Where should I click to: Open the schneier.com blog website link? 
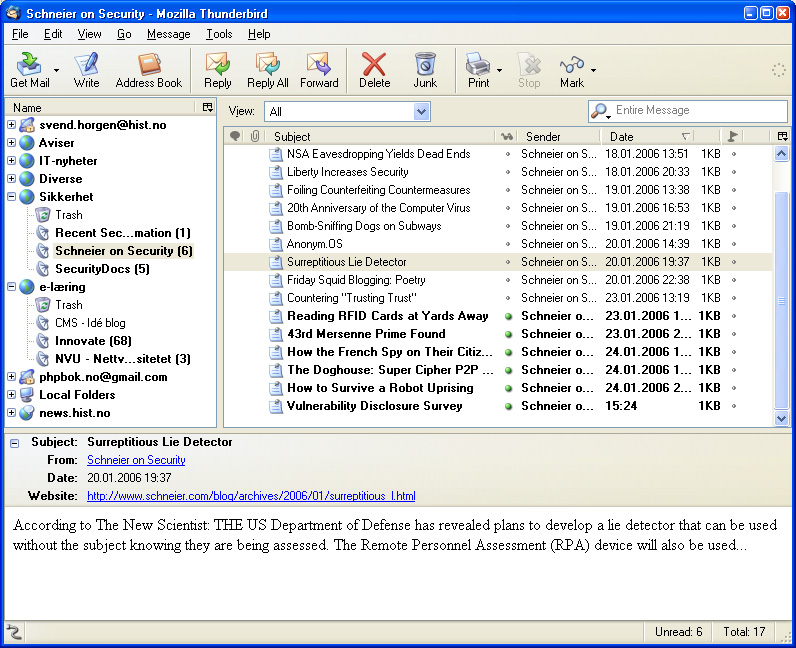pyautogui.click(x=251, y=496)
